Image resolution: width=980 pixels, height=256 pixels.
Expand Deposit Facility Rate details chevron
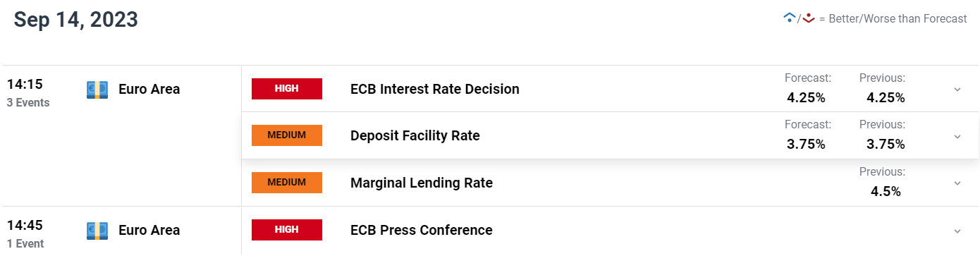coord(957,136)
